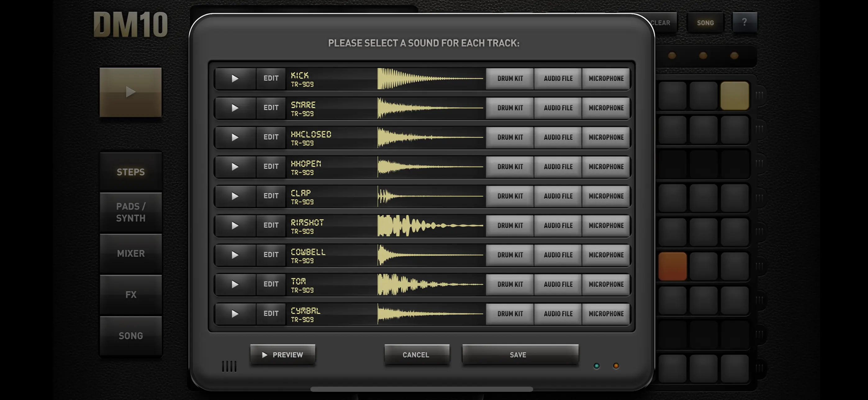The width and height of the screenshot is (868, 400).
Task: Play the SNARE sample
Action: tap(235, 108)
